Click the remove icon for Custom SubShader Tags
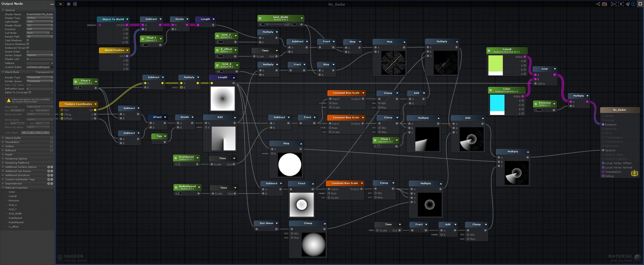The width and height of the screenshot is (644, 265). click(52, 180)
